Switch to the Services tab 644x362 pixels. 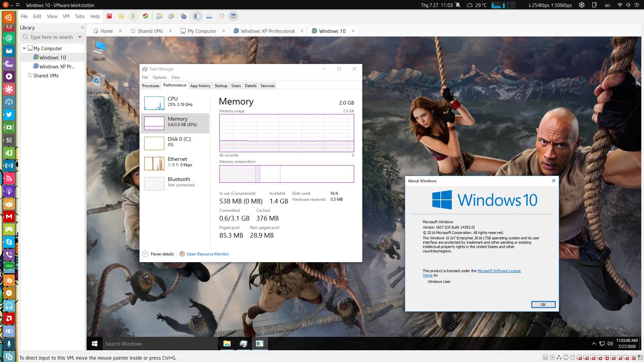267,86
